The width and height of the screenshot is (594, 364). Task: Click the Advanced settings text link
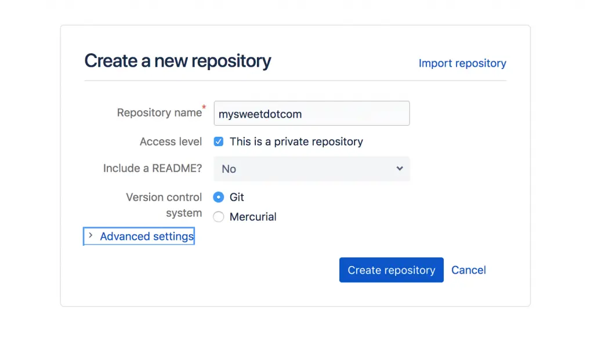click(147, 236)
